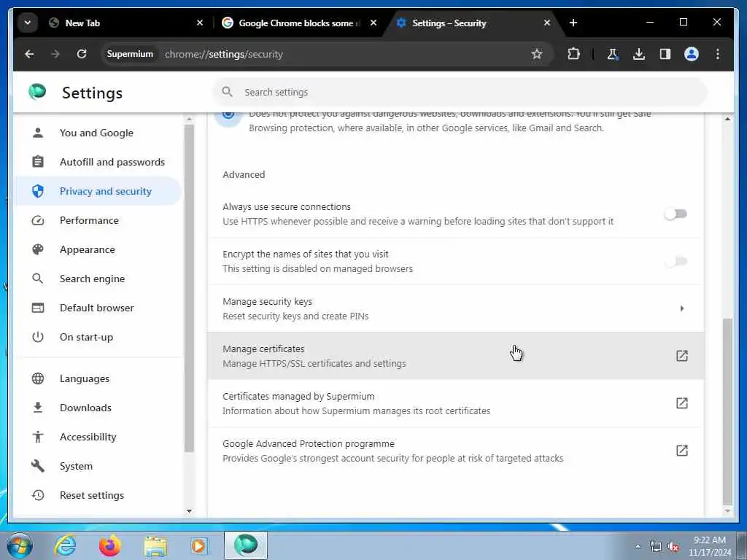
Task: Open System settings section
Action: click(x=97, y=466)
